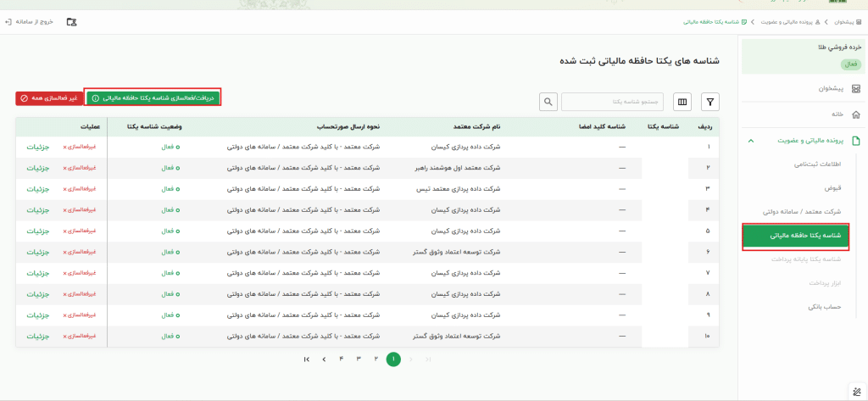The width and height of the screenshot is (868, 401).
Task: Click the folder icon in the top-left header
Action: [x=70, y=21]
